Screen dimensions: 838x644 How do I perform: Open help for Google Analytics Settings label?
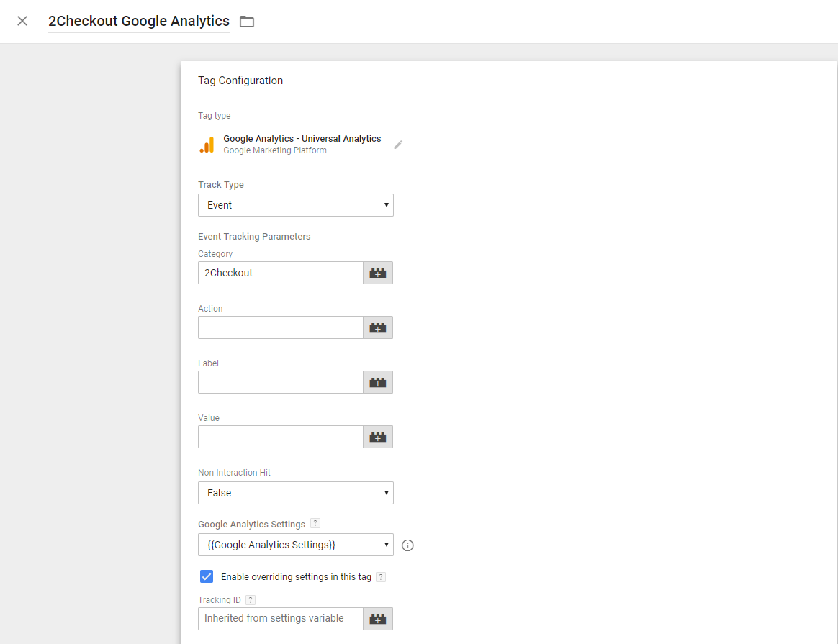[x=315, y=523]
